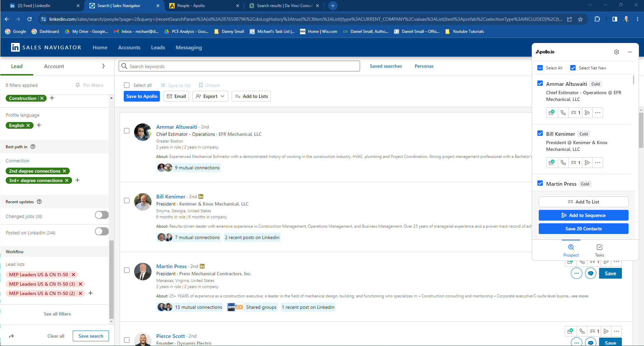Add another industry filter next to Construction

point(52,98)
